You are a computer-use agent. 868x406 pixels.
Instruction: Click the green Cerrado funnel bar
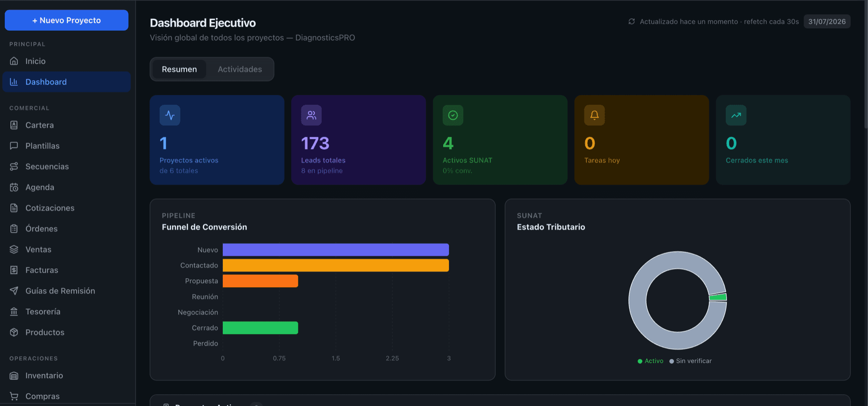260,328
